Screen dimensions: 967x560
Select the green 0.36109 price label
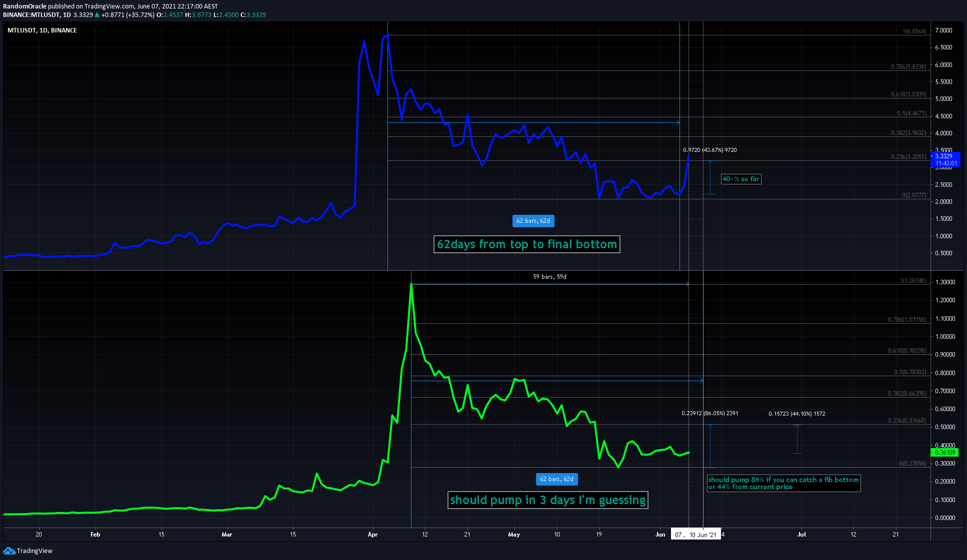(944, 453)
